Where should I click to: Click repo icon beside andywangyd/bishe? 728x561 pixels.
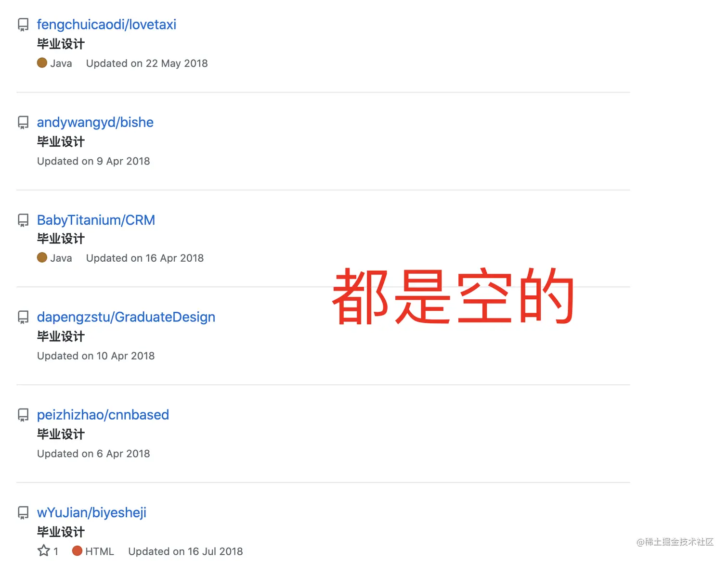pyautogui.click(x=23, y=122)
